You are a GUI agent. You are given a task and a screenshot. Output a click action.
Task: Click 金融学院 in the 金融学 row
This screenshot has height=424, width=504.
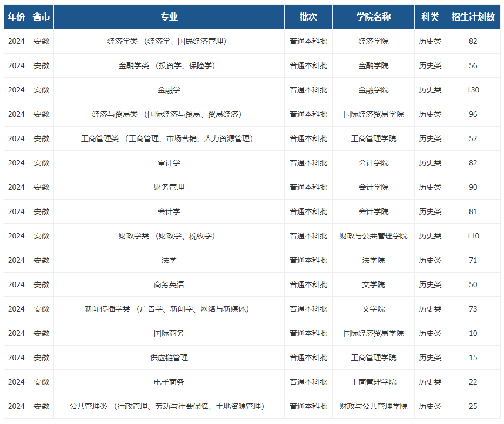pos(373,90)
